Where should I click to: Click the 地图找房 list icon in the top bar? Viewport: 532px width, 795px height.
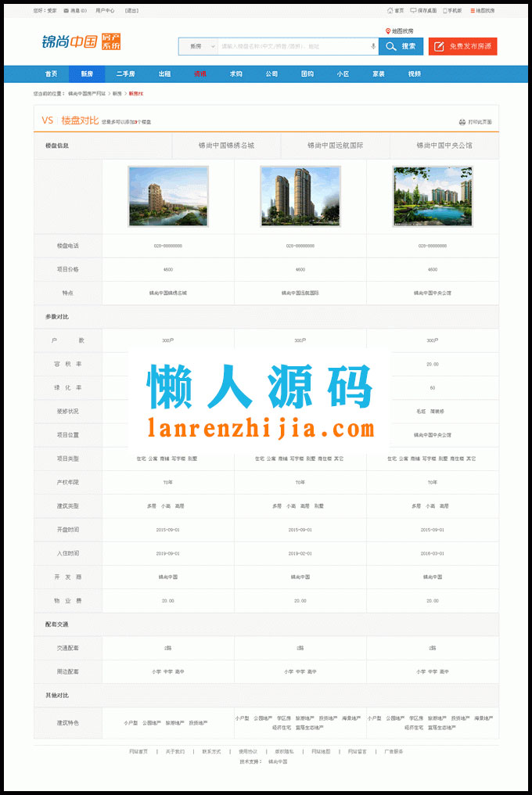point(473,11)
